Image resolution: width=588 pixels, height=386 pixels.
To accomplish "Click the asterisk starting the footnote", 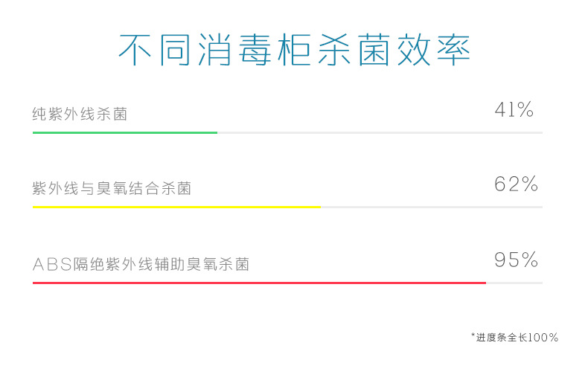I will click(x=473, y=336).
